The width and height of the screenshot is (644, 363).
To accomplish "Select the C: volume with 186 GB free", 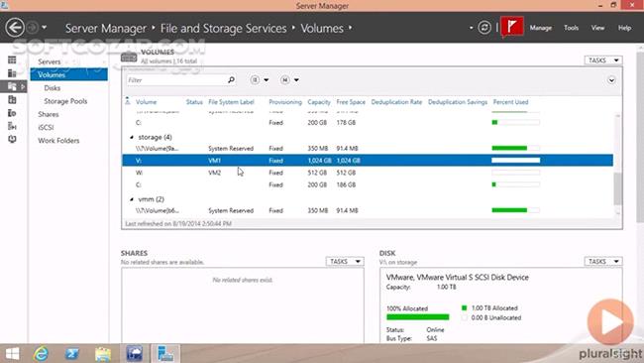I will (368, 185).
